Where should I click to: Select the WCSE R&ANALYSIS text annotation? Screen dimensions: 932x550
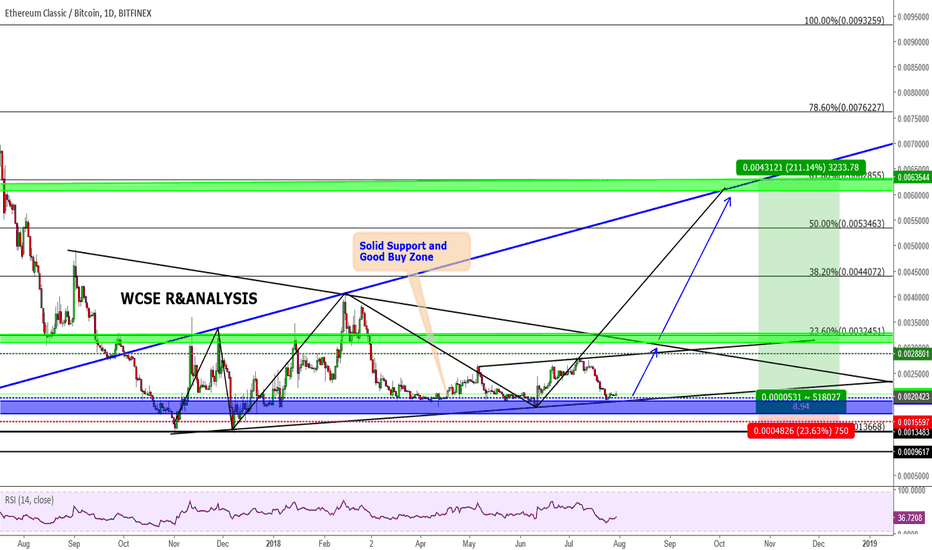click(189, 298)
